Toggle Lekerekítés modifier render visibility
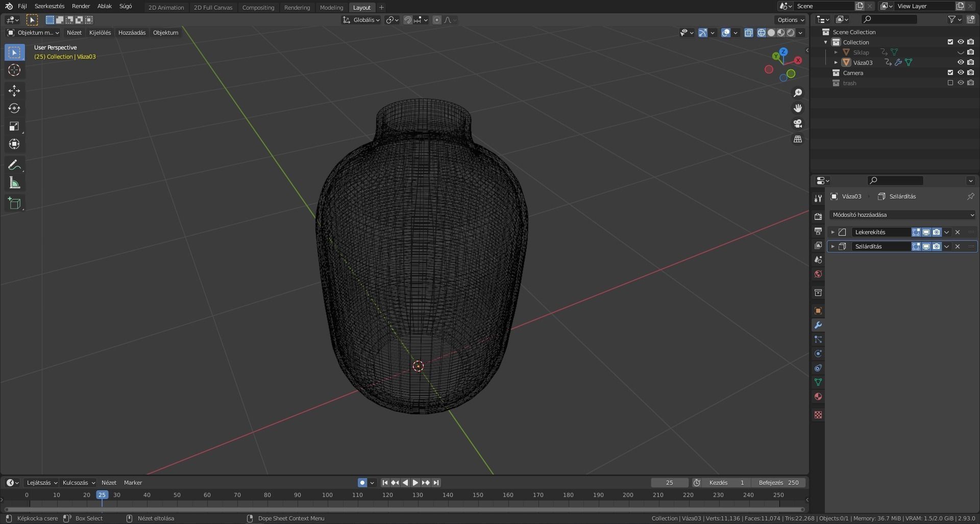The height and width of the screenshot is (524, 980). (937, 232)
